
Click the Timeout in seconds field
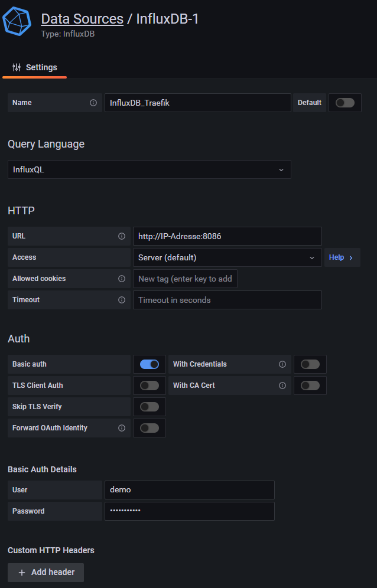tap(227, 300)
